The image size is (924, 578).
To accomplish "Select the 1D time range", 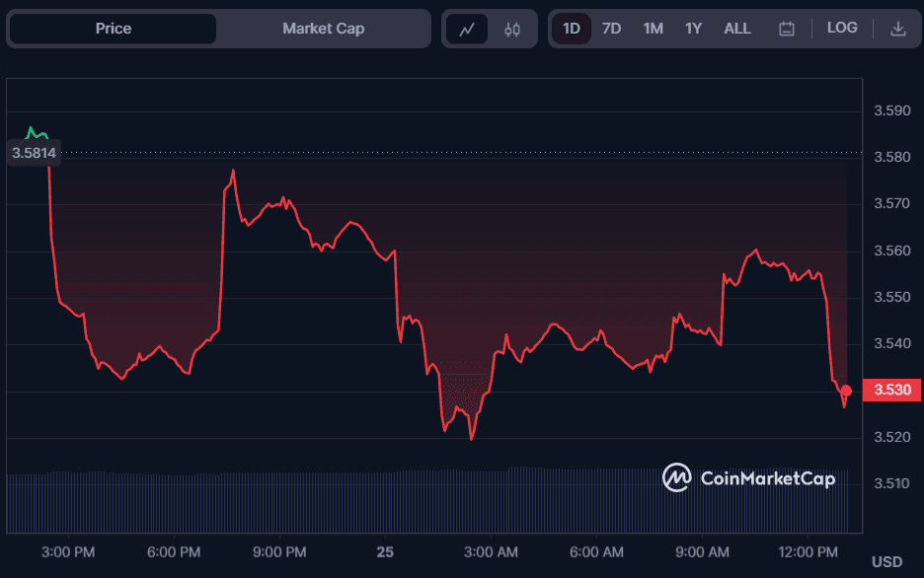I will [571, 29].
